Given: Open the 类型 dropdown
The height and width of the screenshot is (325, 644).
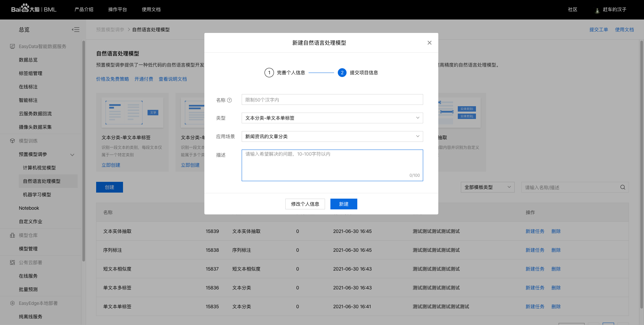Looking at the screenshot, I should [332, 118].
